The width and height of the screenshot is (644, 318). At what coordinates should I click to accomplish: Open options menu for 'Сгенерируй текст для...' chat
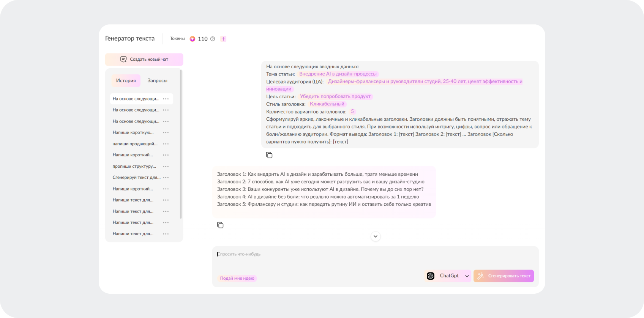(166, 178)
